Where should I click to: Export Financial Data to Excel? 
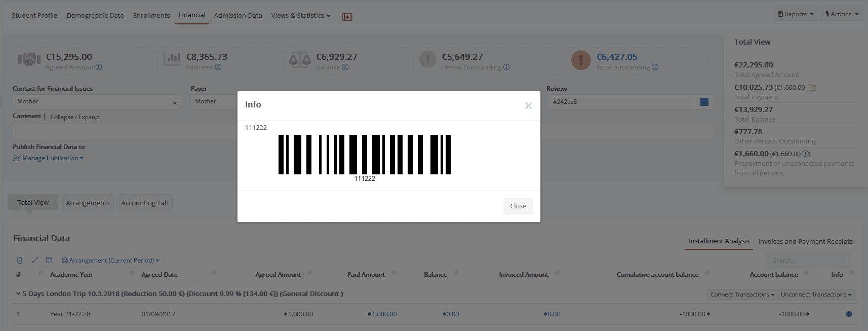pyautogui.click(x=20, y=261)
